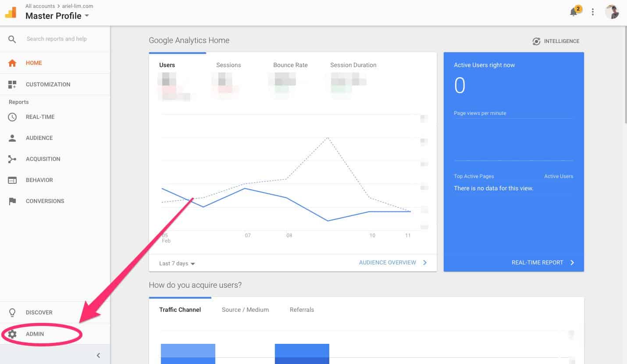The height and width of the screenshot is (364, 627).
Task: Click the Real-Time clock icon
Action: click(12, 117)
